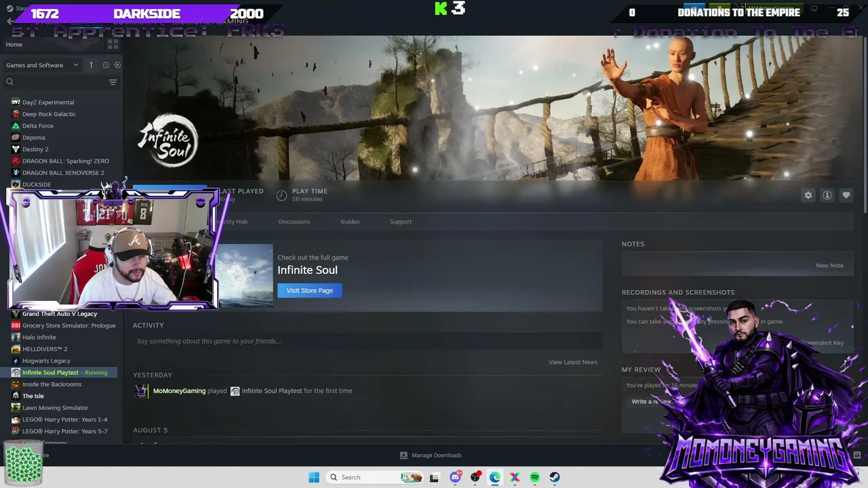Screen dimensions: 868x488
Task: Sort the library with the up-arrow icon
Action: pyautogui.click(x=91, y=65)
